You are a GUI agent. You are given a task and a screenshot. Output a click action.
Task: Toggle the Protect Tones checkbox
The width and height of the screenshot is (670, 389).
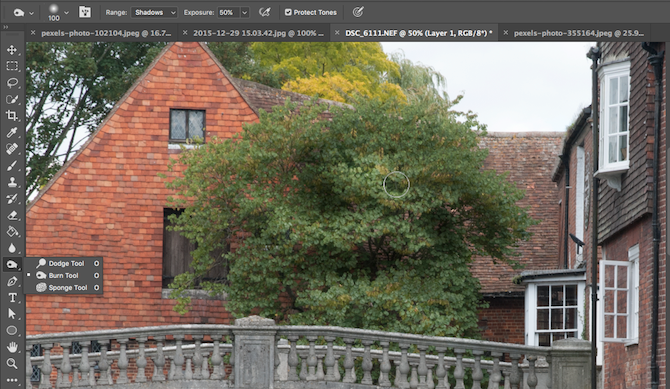[x=288, y=12]
